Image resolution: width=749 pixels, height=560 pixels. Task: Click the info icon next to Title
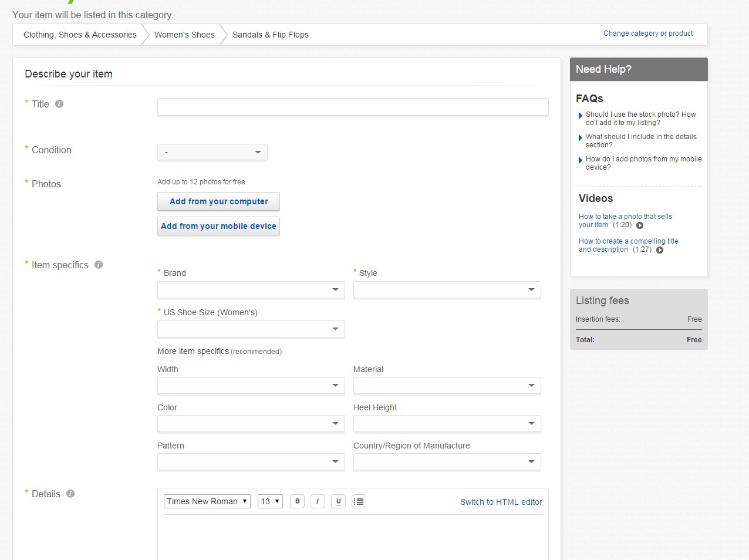pos(59,104)
